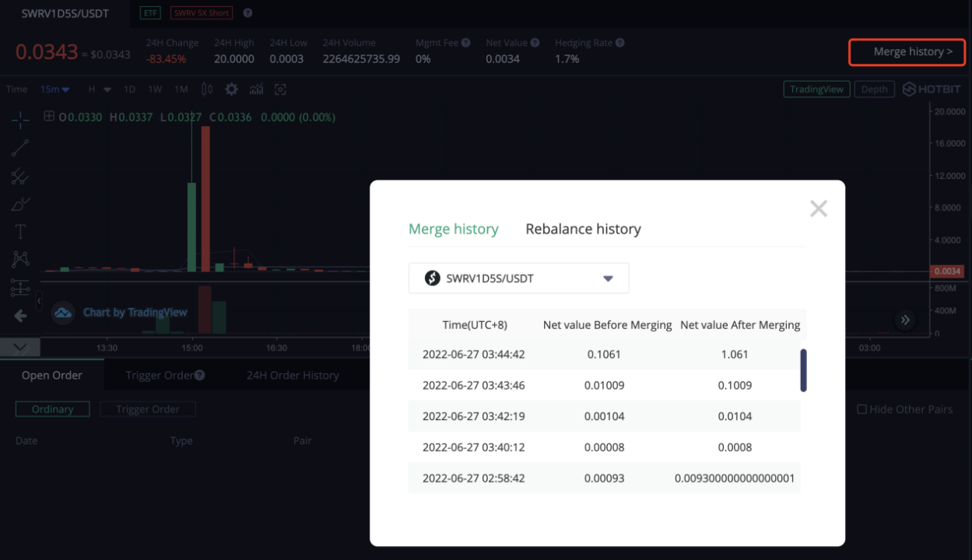The height and width of the screenshot is (560, 972).
Task: Select the text annotation tool
Action: coord(20,232)
